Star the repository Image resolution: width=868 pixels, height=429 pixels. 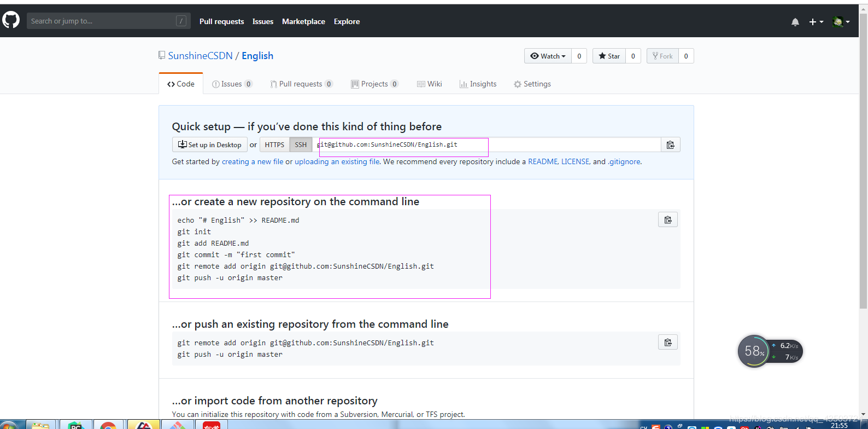[609, 56]
